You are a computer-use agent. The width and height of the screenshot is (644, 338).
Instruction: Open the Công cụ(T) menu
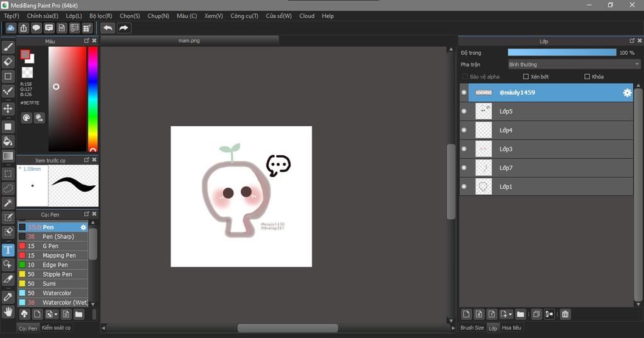[x=244, y=16]
